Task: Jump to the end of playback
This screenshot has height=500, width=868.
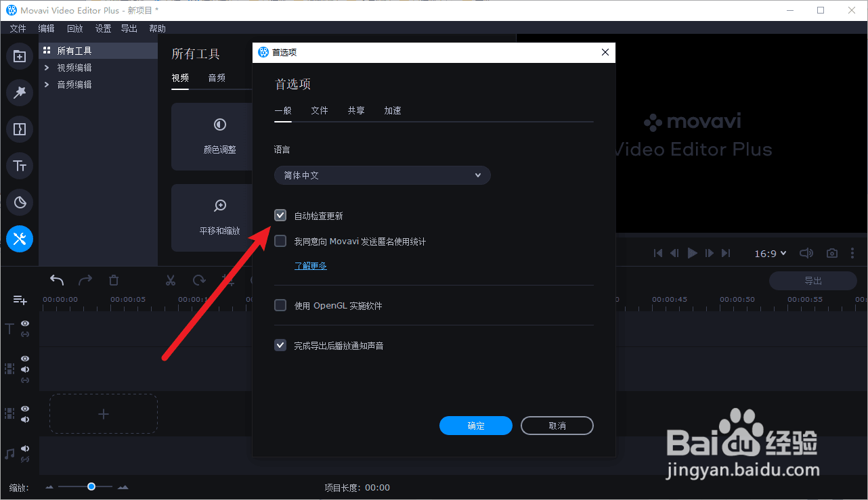Action: [726, 253]
